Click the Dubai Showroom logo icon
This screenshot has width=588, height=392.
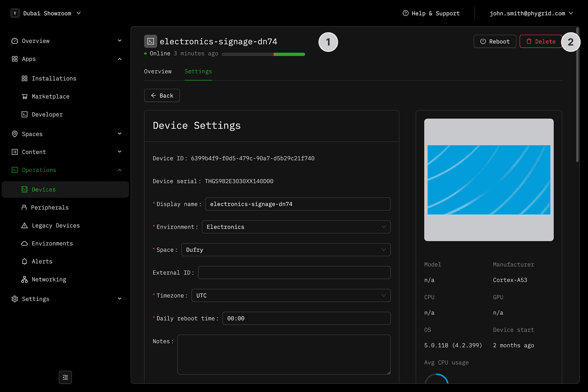coord(15,13)
